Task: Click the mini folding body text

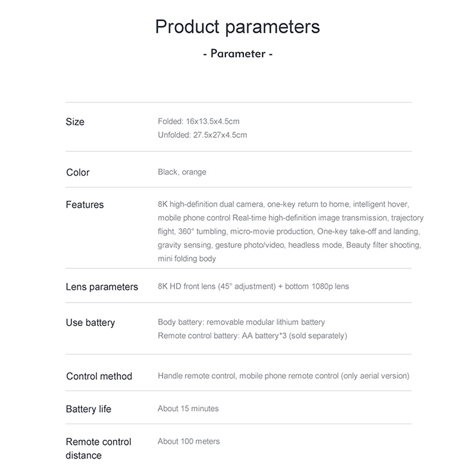Action: 187,259
